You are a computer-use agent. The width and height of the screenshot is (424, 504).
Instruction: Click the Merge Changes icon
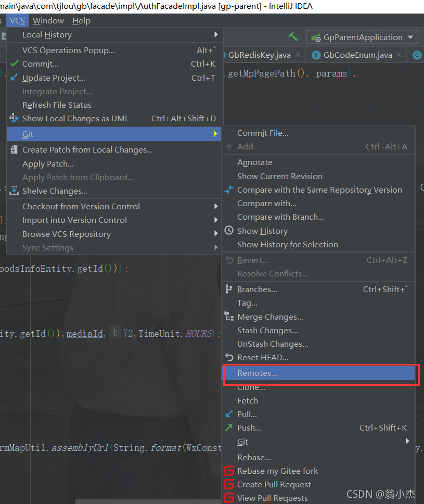click(x=229, y=316)
